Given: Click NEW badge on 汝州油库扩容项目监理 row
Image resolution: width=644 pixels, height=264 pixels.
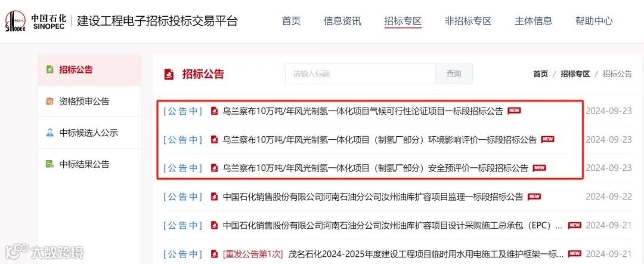Looking at the screenshot, I should tap(534, 197).
